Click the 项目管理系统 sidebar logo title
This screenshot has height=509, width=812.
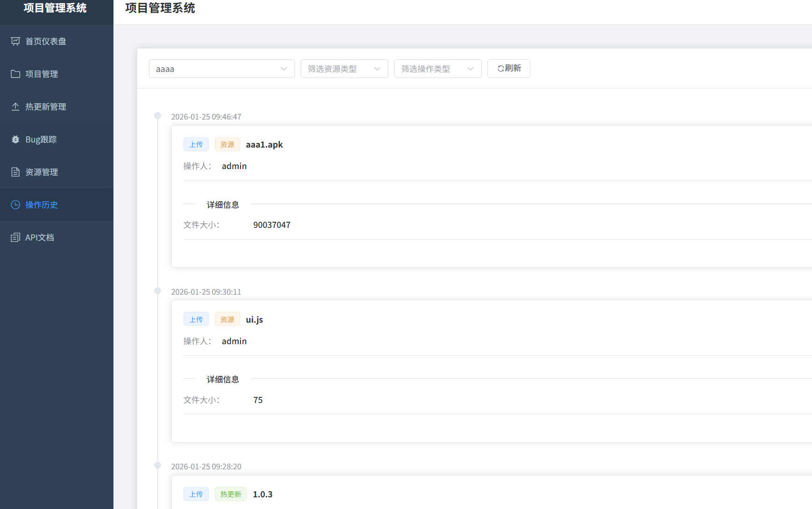coord(55,8)
